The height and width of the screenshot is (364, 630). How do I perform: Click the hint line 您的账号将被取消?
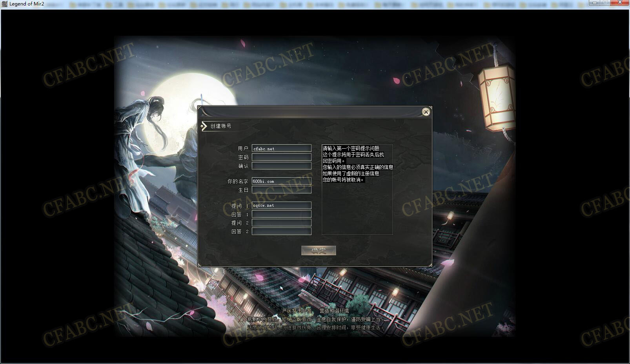pyautogui.click(x=344, y=180)
